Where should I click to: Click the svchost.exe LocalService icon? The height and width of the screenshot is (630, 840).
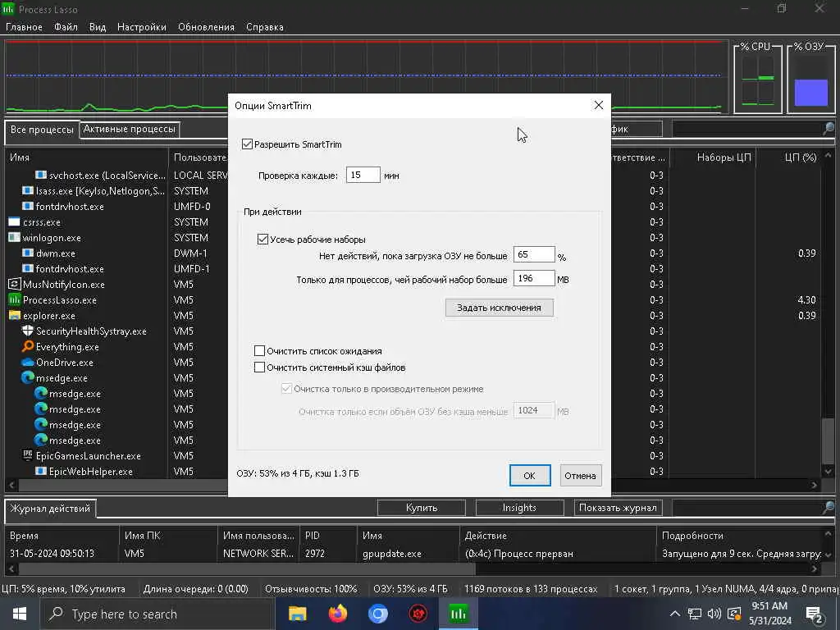pos(41,176)
